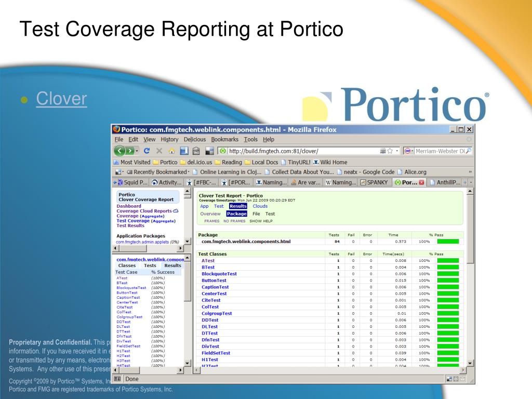The image size is (532, 399).
Task: Open com.fmgtech.admin.applets package link
Action: 142,242
